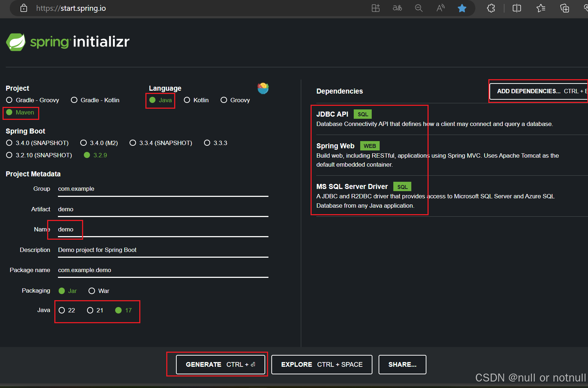Select Spring Boot 3.2.9

point(95,155)
